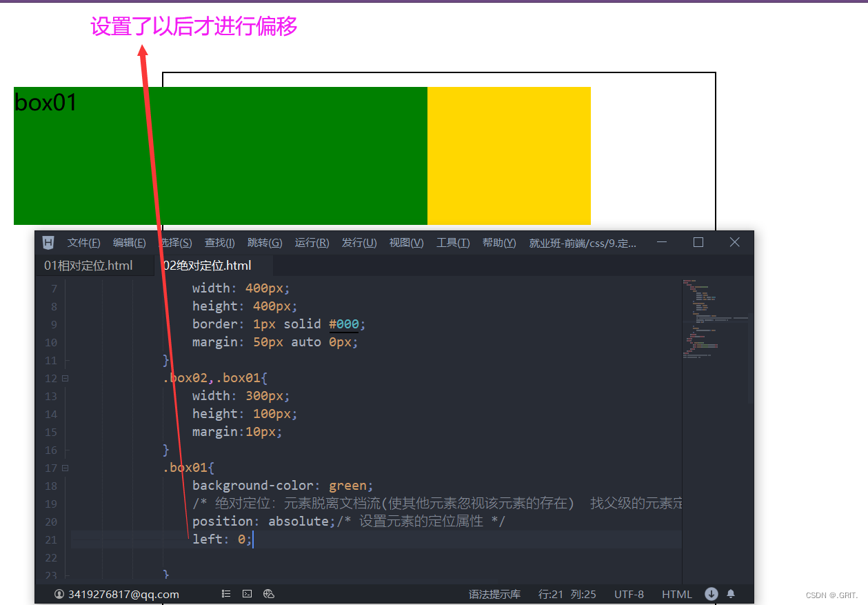Click the 'position: absolute;' code text
This screenshot has height=605, width=868.
click(x=264, y=522)
